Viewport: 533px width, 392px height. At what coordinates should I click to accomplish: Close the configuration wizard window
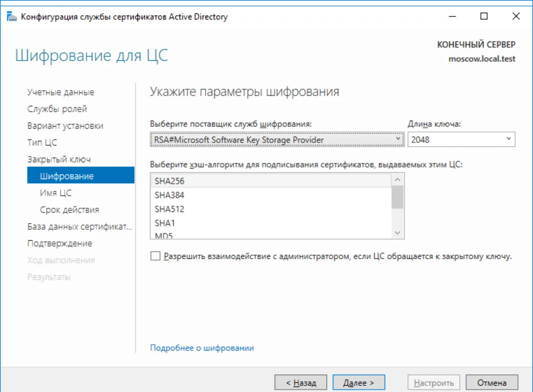pos(516,16)
